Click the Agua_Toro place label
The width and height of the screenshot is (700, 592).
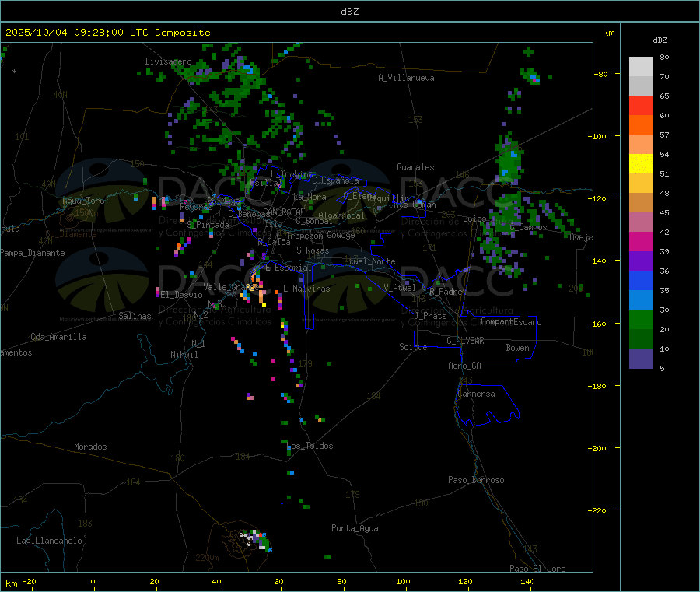coord(83,201)
